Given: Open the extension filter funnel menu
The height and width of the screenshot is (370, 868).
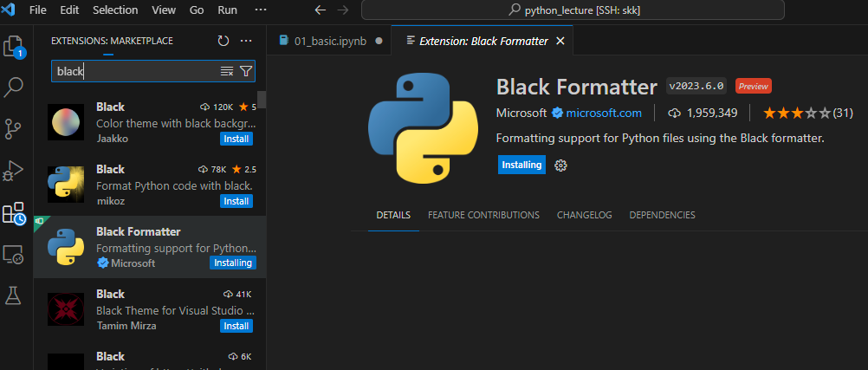Looking at the screenshot, I should click(x=246, y=71).
